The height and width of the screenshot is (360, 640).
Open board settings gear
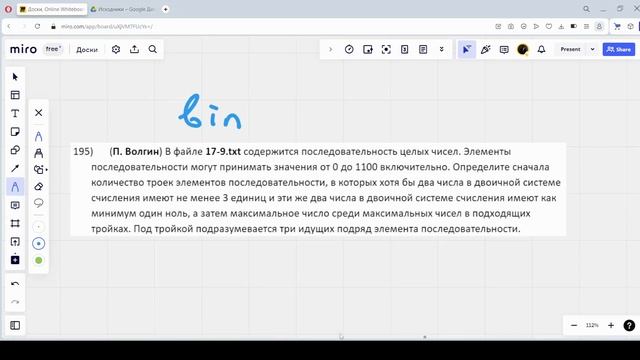coord(116,49)
